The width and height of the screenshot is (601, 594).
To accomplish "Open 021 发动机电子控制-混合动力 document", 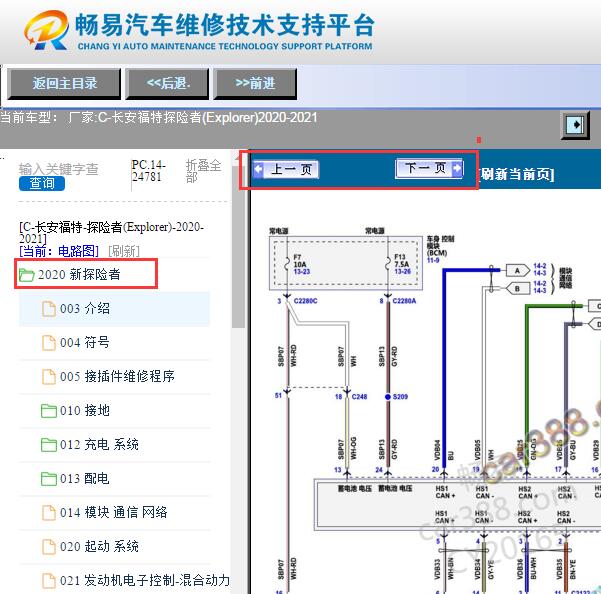I will pos(125,580).
